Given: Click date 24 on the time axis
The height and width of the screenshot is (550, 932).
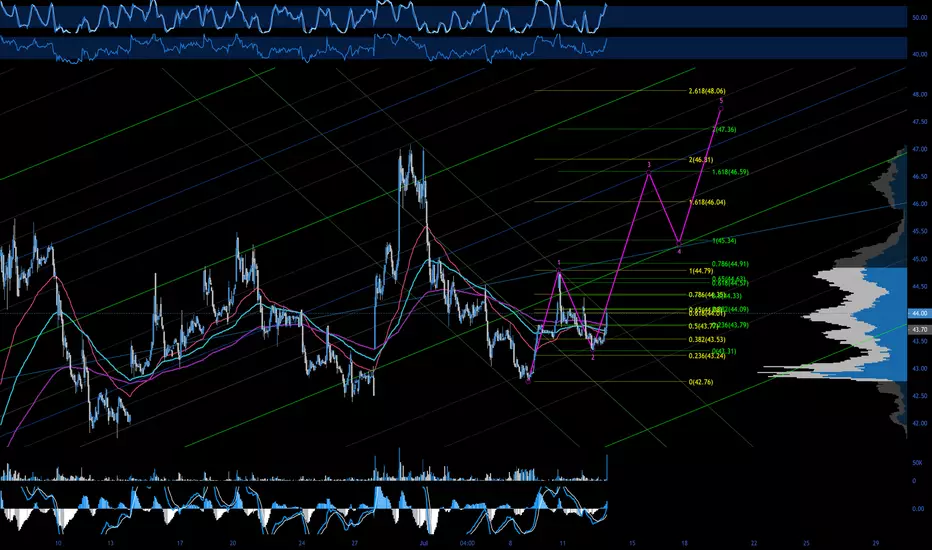Looking at the screenshot, I should click(x=302, y=543).
